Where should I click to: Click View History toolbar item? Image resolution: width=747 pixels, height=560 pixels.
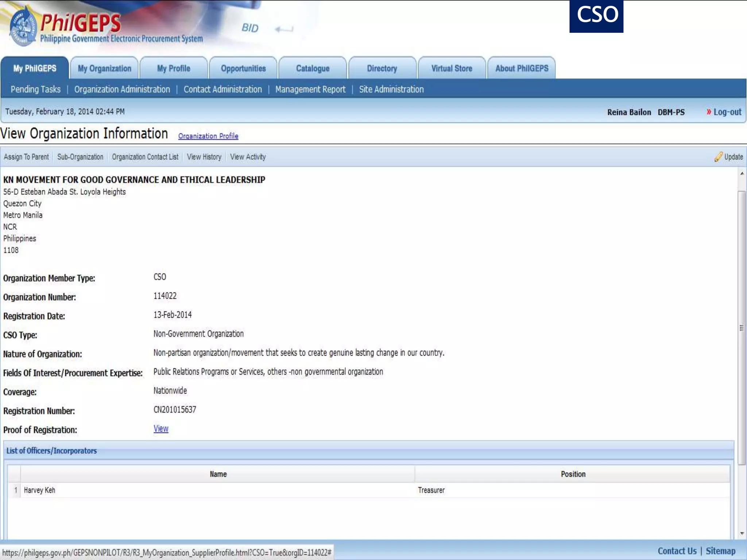point(204,157)
